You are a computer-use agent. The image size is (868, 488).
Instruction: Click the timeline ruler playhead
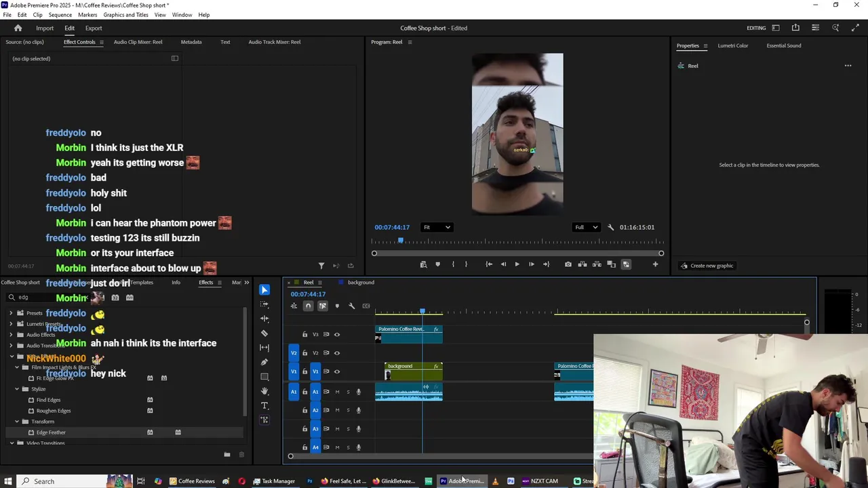coord(422,311)
